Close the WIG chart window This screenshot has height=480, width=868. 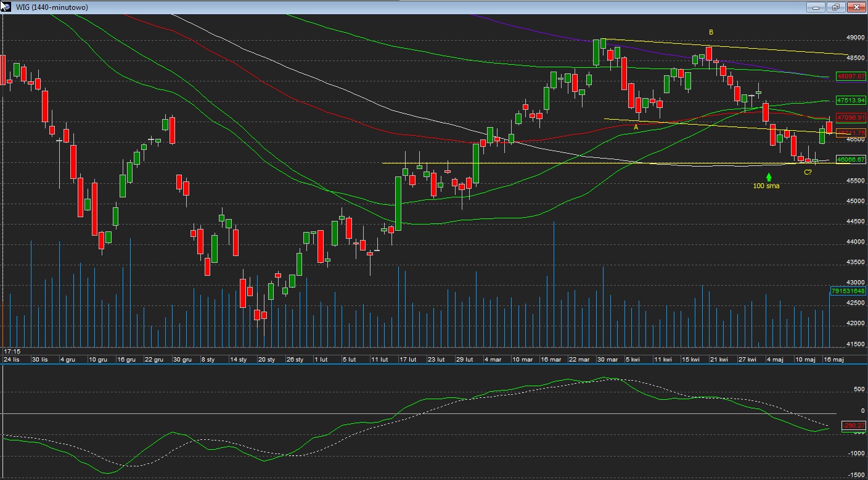point(856,7)
